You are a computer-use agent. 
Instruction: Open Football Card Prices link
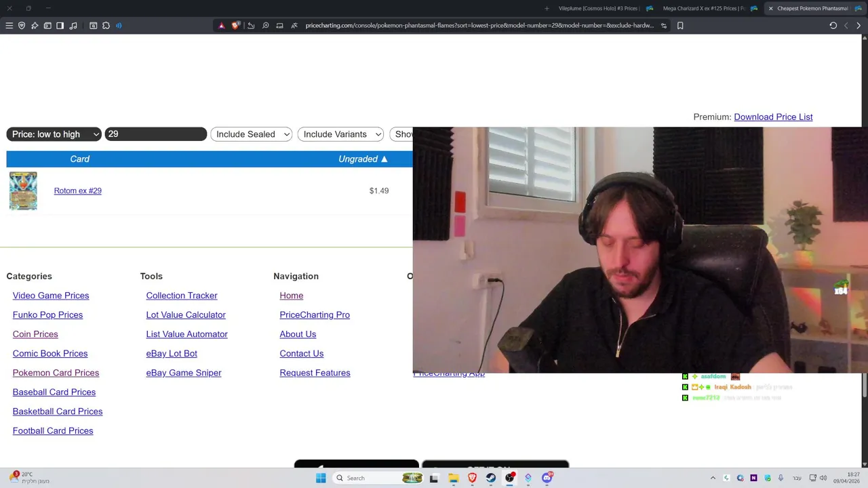pyautogui.click(x=53, y=430)
